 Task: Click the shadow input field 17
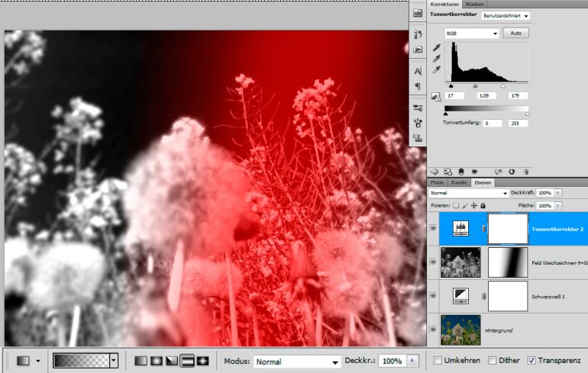point(454,96)
